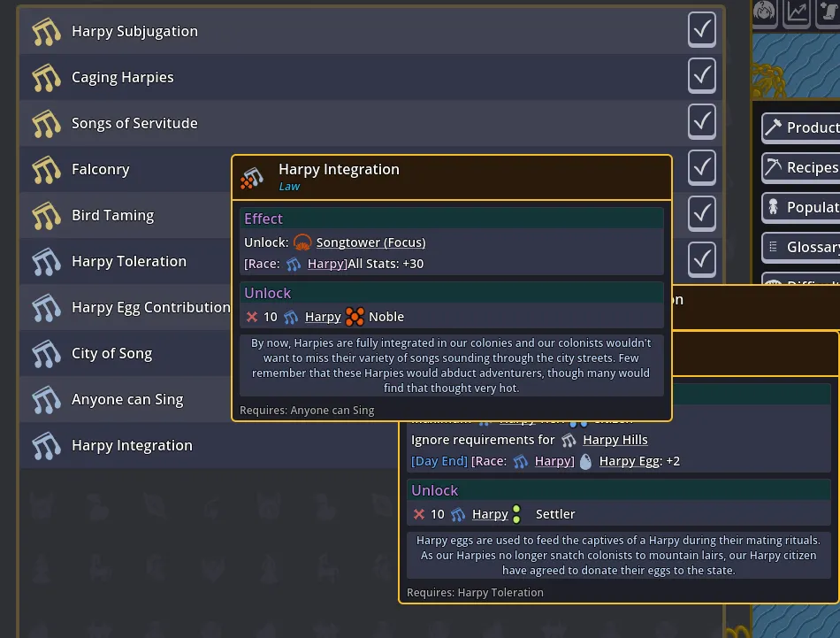840x638 pixels.
Task: Click the 'Requires: Harpy Toleration' text
Action: (x=475, y=593)
